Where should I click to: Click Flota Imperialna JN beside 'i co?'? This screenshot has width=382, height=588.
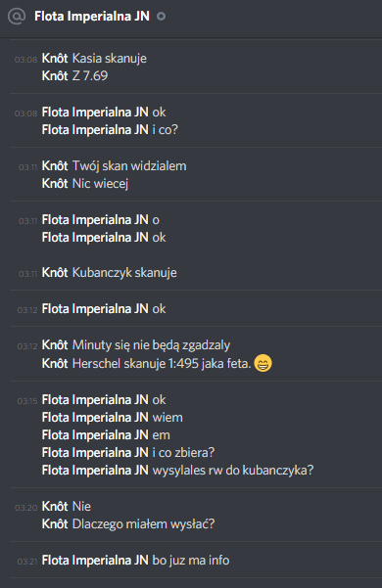(95, 130)
